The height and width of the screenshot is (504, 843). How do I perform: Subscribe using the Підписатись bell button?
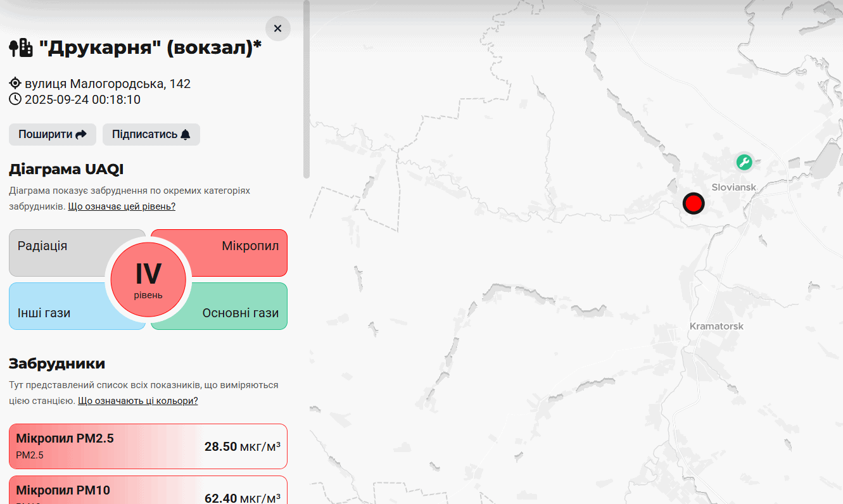click(x=151, y=134)
